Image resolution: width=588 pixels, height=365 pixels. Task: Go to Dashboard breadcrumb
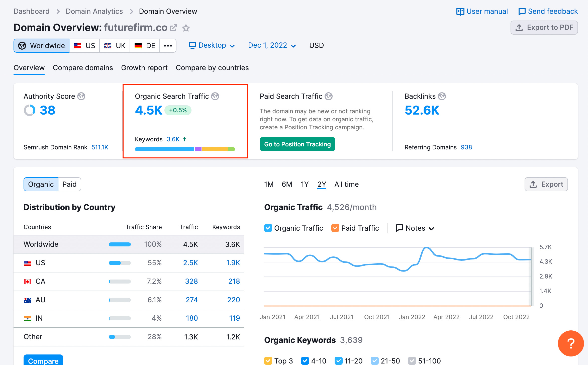tap(32, 11)
